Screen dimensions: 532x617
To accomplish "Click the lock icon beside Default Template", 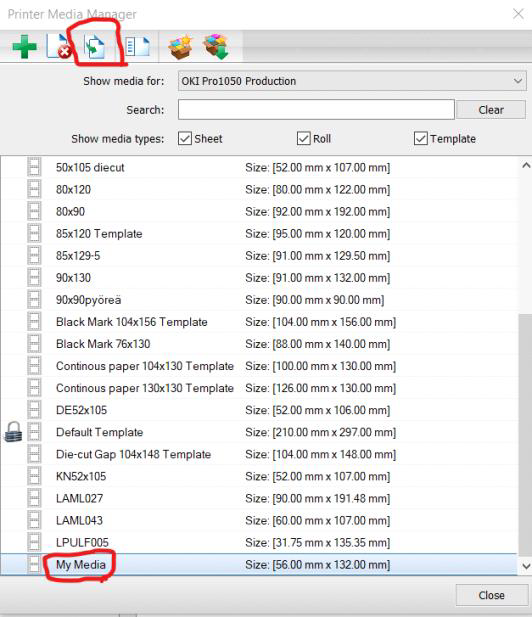I will coord(13,432).
